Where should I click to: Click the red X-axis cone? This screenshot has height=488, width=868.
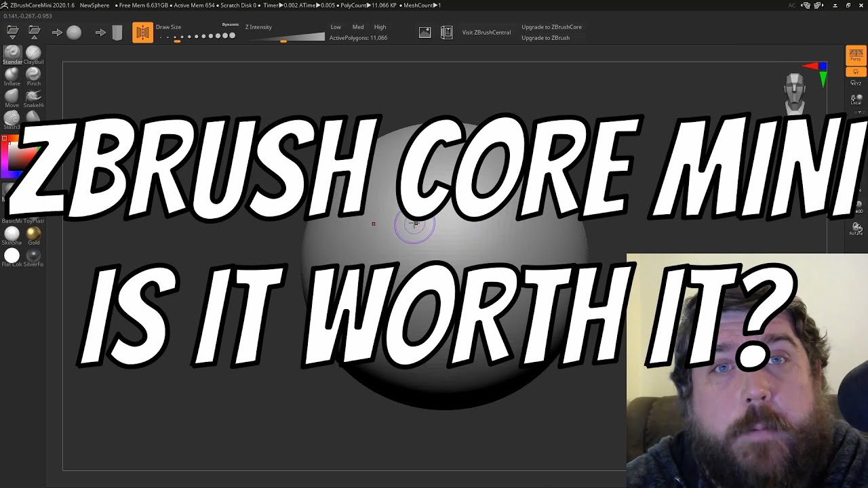click(810, 66)
